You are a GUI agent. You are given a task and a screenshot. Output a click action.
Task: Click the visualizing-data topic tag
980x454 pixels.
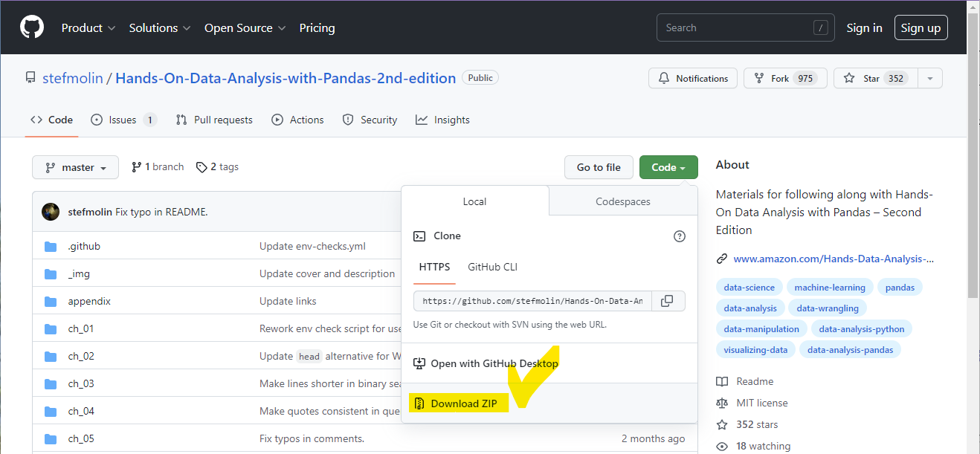[x=755, y=350]
